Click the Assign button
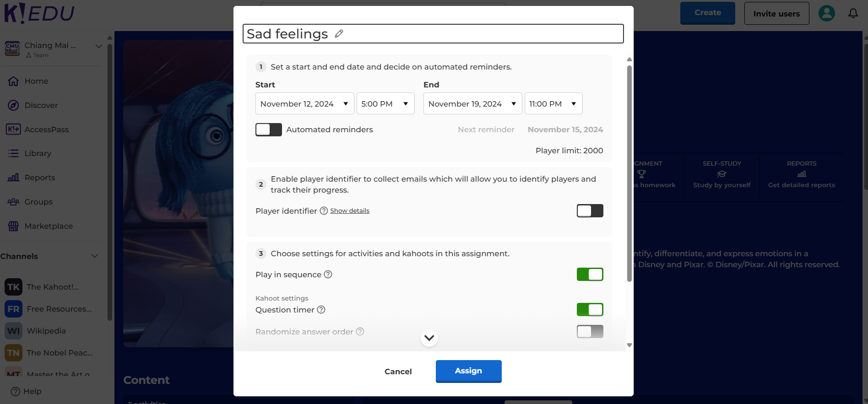The width and height of the screenshot is (868, 404). 468,371
